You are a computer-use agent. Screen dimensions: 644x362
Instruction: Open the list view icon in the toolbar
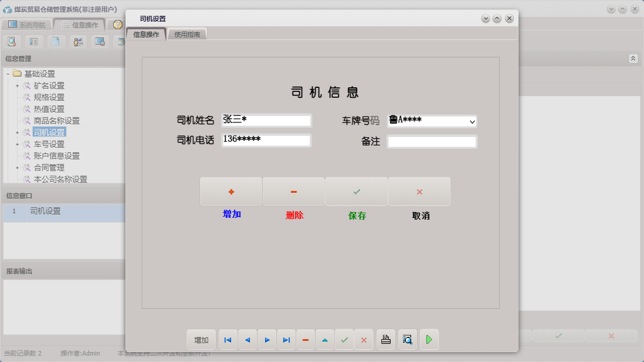34,42
